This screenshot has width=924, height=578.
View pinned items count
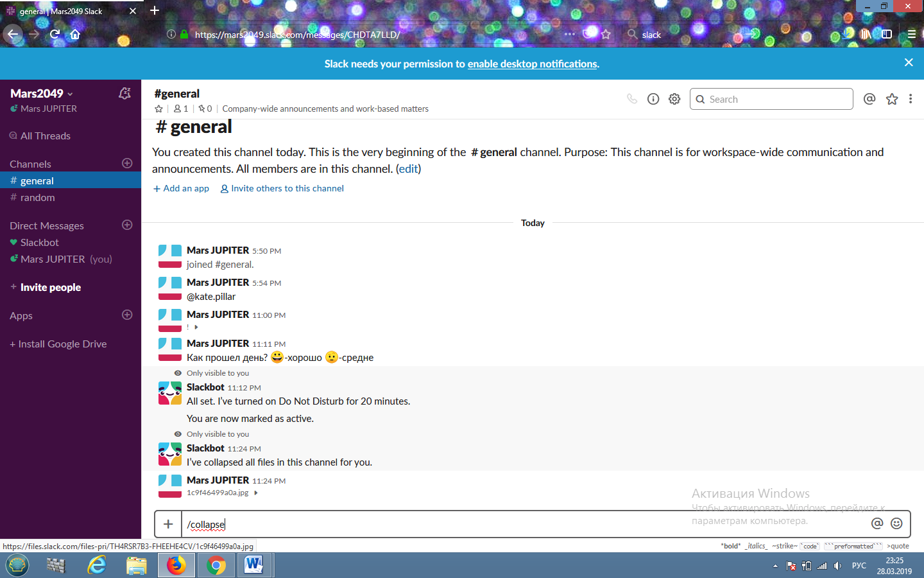pyautogui.click(x=205, y=109)
